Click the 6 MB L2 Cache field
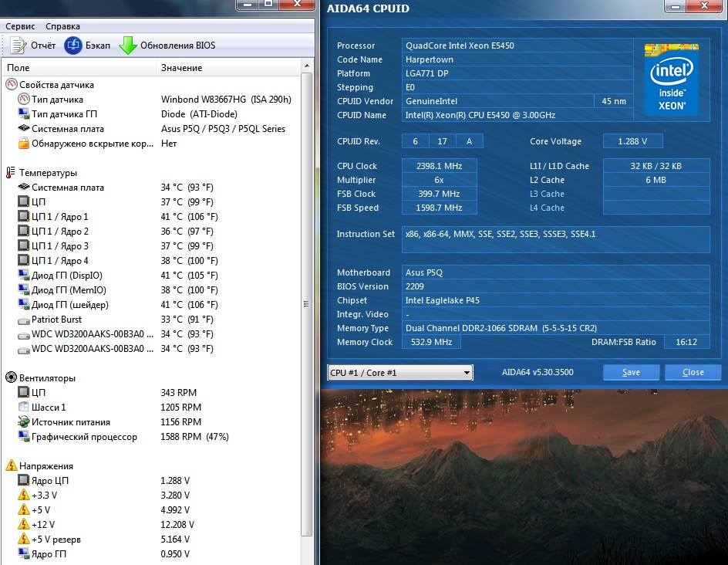728x565 pixels. point(656,180)
